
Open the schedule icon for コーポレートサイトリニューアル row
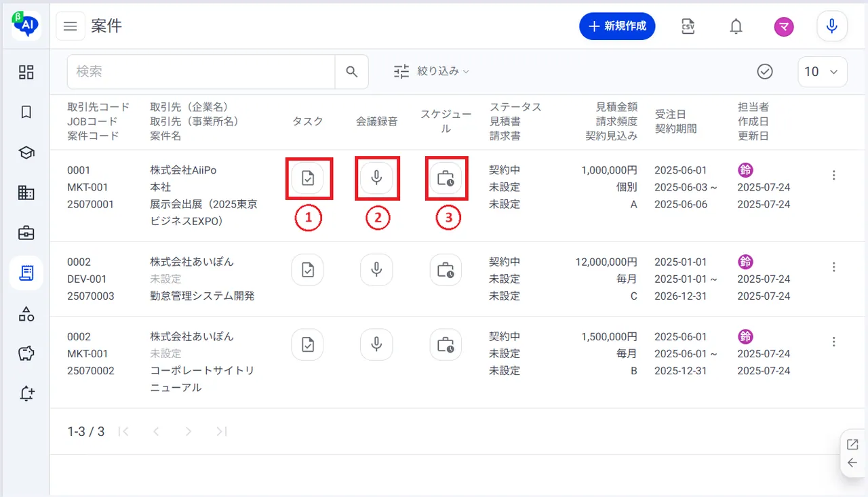(446, 344)
